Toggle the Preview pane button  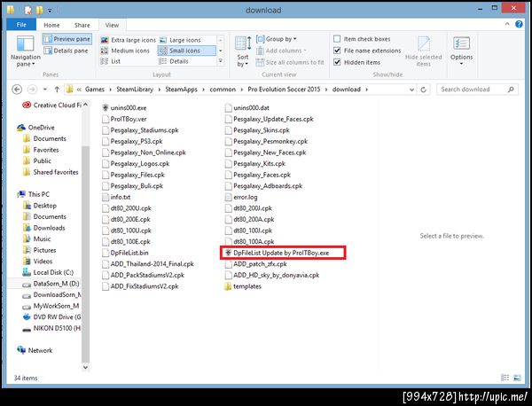(66, 39)
